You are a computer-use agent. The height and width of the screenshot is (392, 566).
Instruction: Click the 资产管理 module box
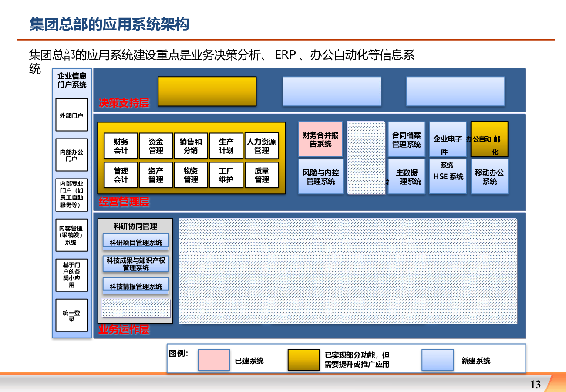[x=156, y=175]
